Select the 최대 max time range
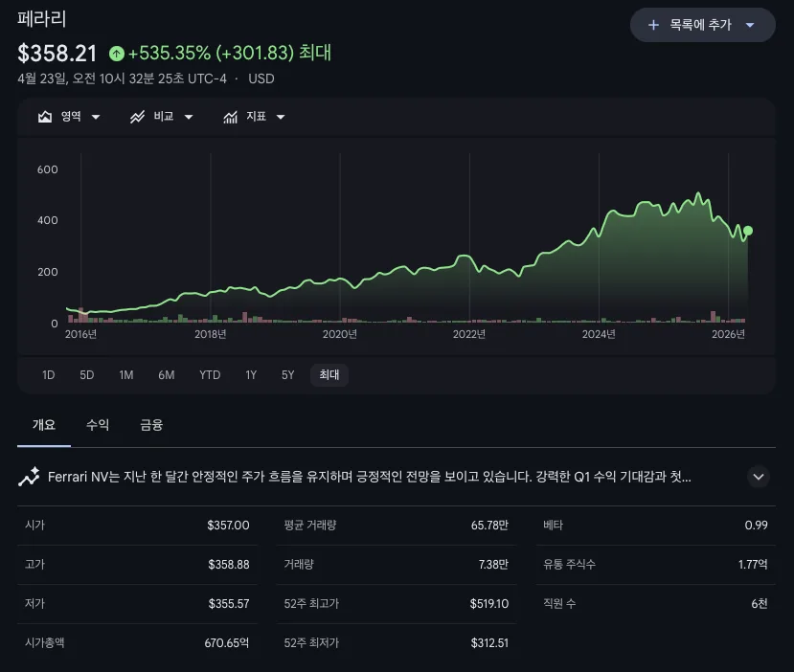Image resolution: width=794 pixels, height=672 pixels. 329,375
